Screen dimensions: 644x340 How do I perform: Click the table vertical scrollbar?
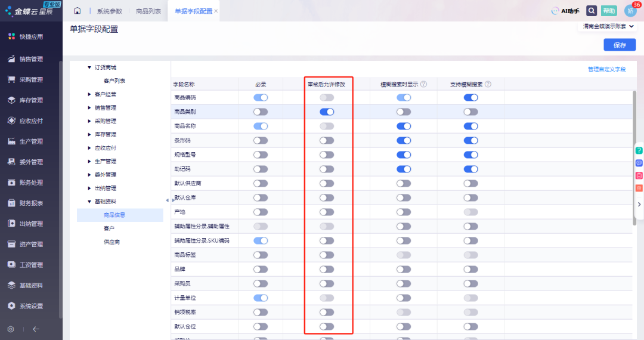click(634, 157)
